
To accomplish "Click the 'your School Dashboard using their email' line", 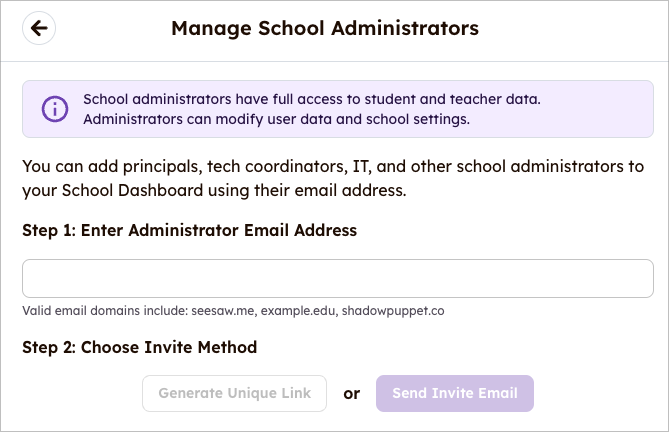I will tap(213, 189).
